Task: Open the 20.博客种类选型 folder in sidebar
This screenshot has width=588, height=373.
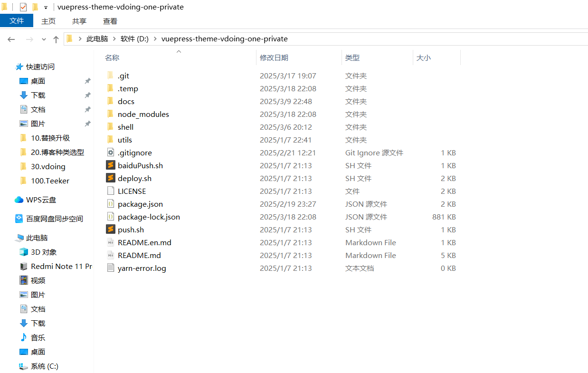Action: click(x=57, y=152)
